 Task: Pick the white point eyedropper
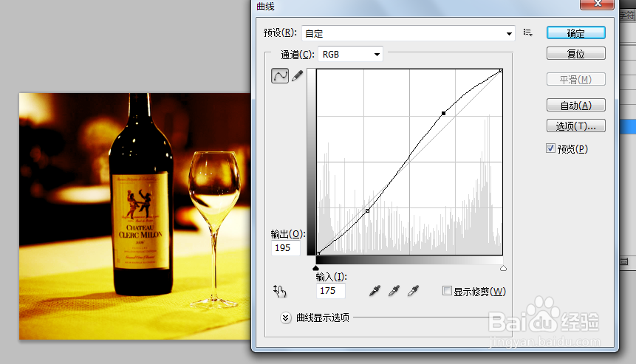click(x=413, y=291)
